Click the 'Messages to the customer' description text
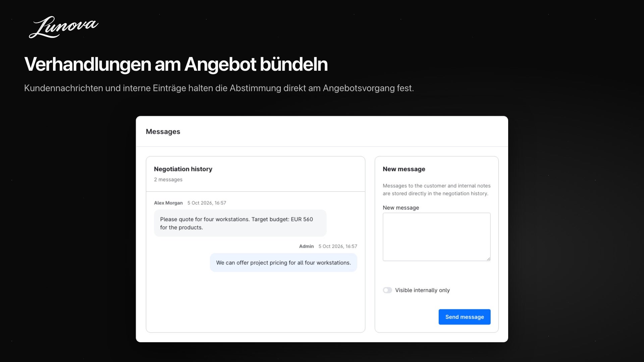 click(436, 190)
